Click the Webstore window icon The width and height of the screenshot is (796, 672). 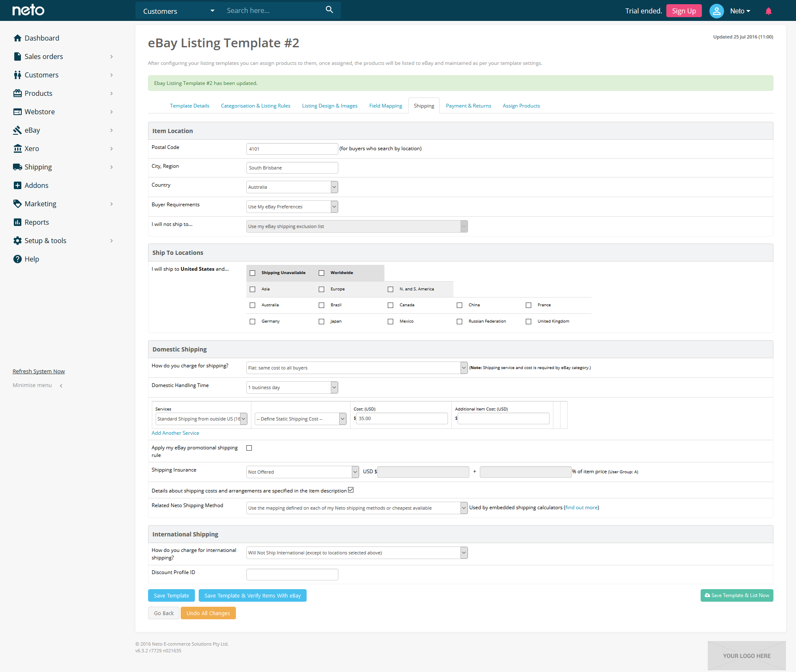point(17,112)
